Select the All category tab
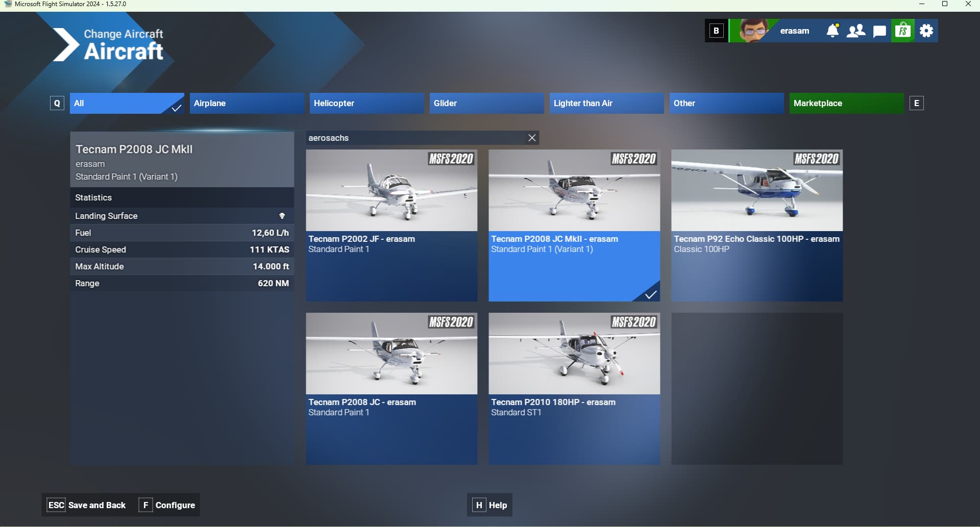This screenshot has height=527, width=980. click(127, 103)
